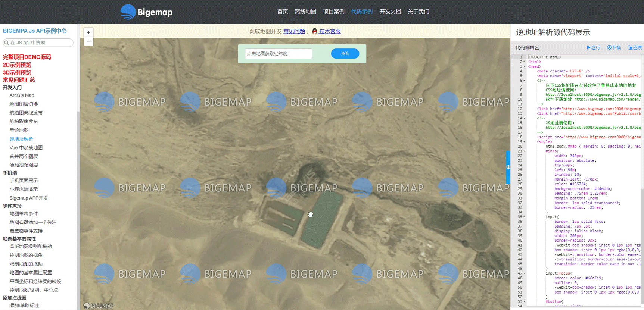The width and height of the screenshot is (644, 310).
Task: Open 项目案例 in top navigation
Action: pyautogui.click(x=333, y=12)
